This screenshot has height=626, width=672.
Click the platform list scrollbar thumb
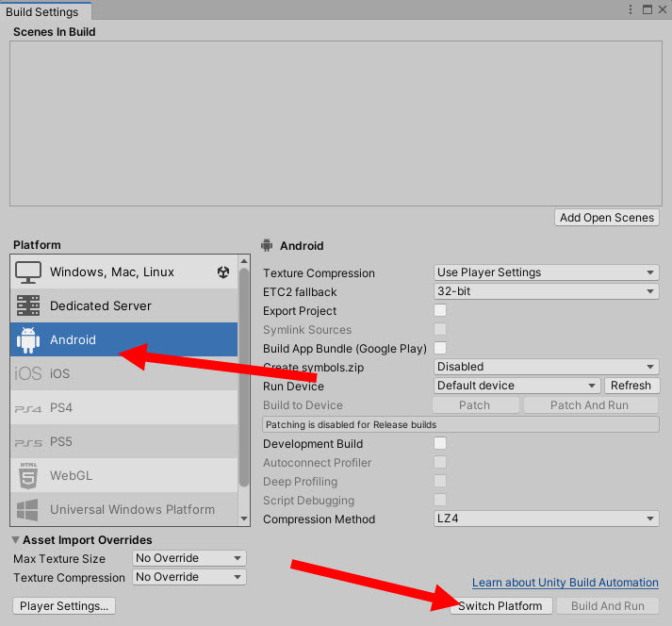(244, 377)
